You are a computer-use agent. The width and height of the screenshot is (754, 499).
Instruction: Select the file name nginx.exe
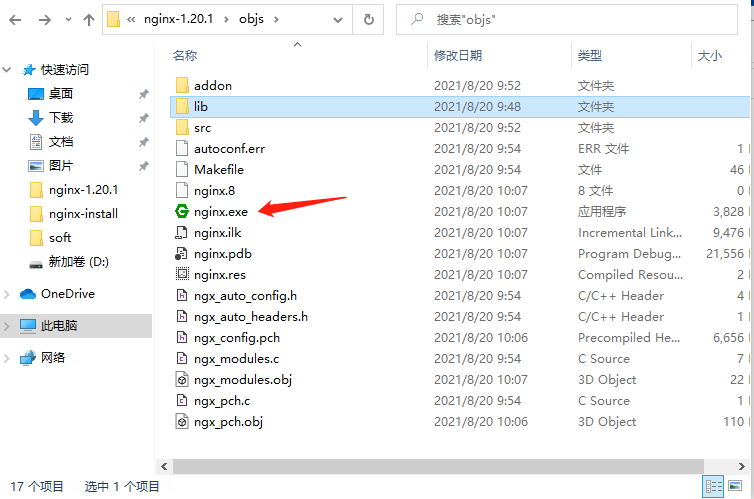[221, 212]
